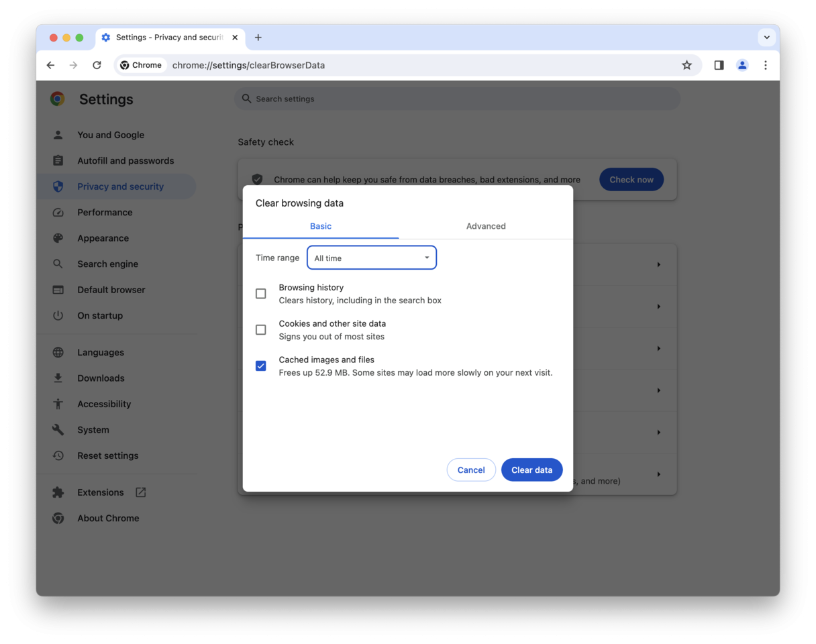The width and height of the screenshot is (816, 644).
Task: Select the Privacy and security shield icon
Action: pyautogui.click(x=58, y=186)
